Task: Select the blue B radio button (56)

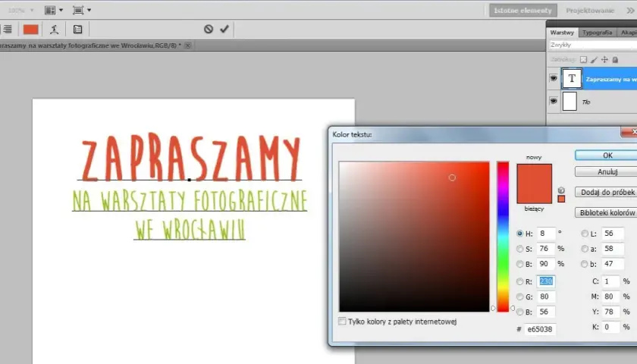Action: (x=519, y=312)
